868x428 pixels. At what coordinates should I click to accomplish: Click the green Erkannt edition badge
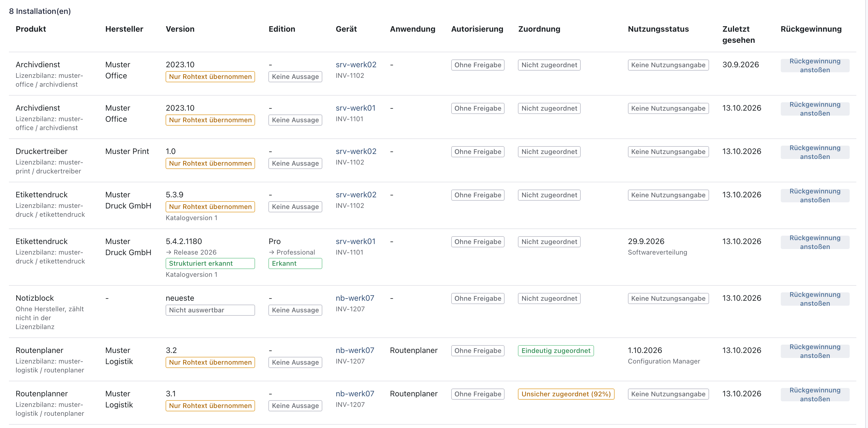pyautogui.click(x=295, y=263)
